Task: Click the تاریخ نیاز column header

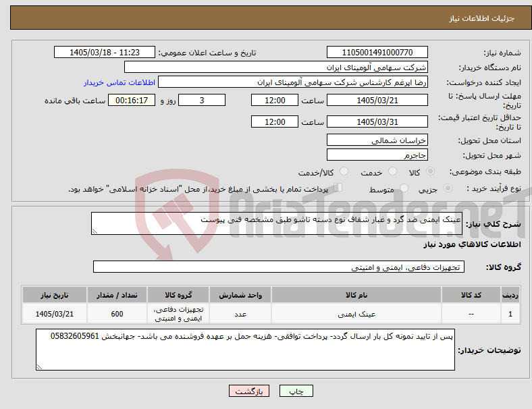Action: (55, 295)
